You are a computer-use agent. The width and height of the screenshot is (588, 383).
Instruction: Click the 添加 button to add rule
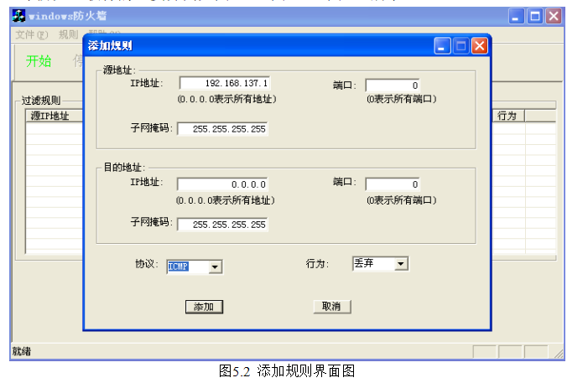click(x=204, y=307)
